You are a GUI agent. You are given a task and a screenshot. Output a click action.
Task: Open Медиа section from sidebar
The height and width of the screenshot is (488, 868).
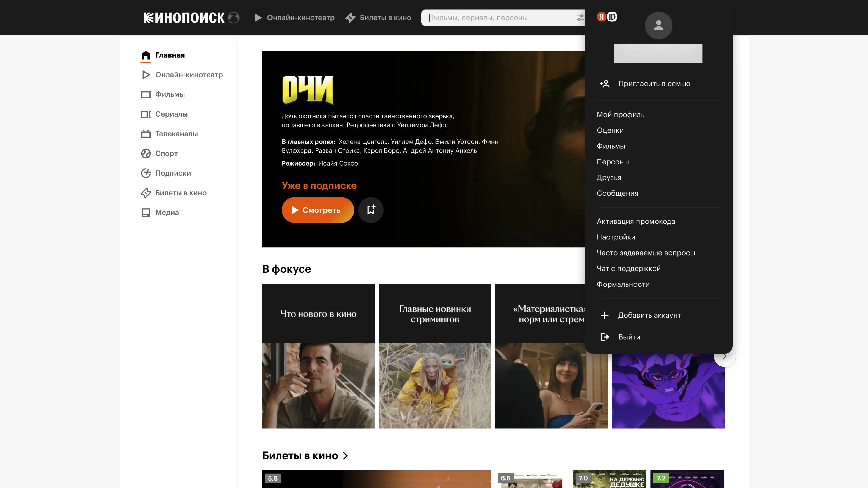tap(167, 213)
